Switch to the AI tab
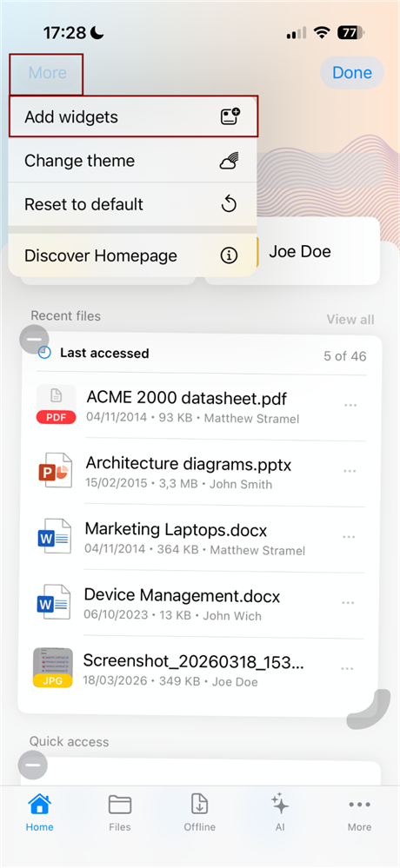 point(280,812)
